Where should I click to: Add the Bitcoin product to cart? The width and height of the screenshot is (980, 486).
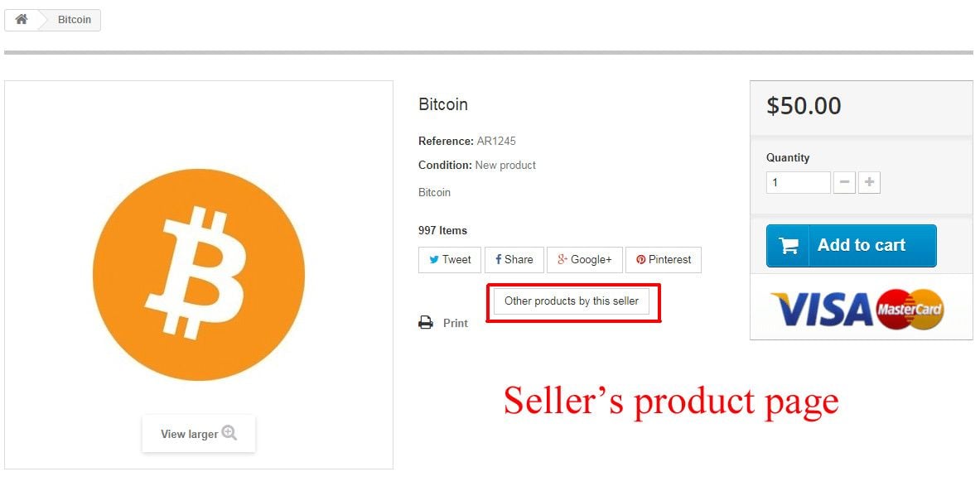point(852,246)
